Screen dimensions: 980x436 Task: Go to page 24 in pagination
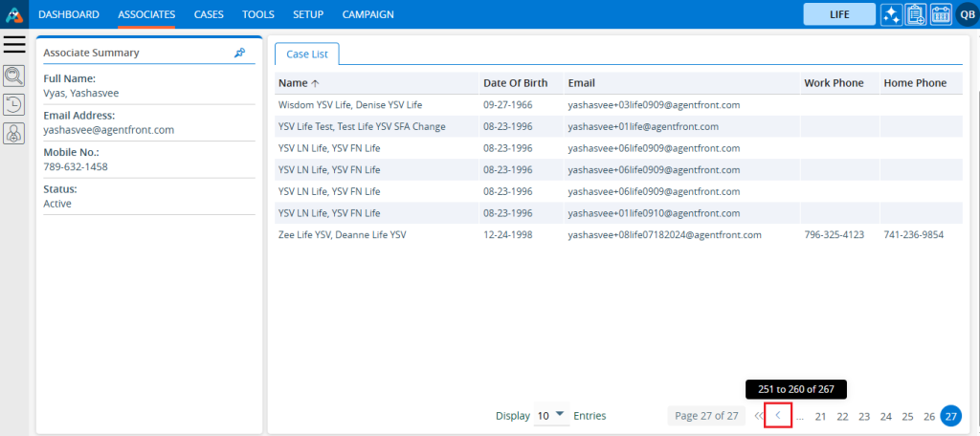click(886, 416)
